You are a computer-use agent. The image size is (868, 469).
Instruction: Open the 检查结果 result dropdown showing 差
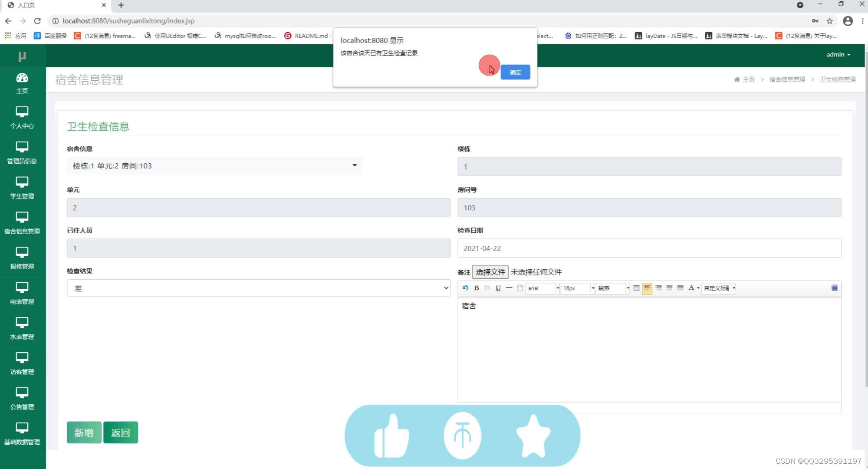tap(259, 288)
